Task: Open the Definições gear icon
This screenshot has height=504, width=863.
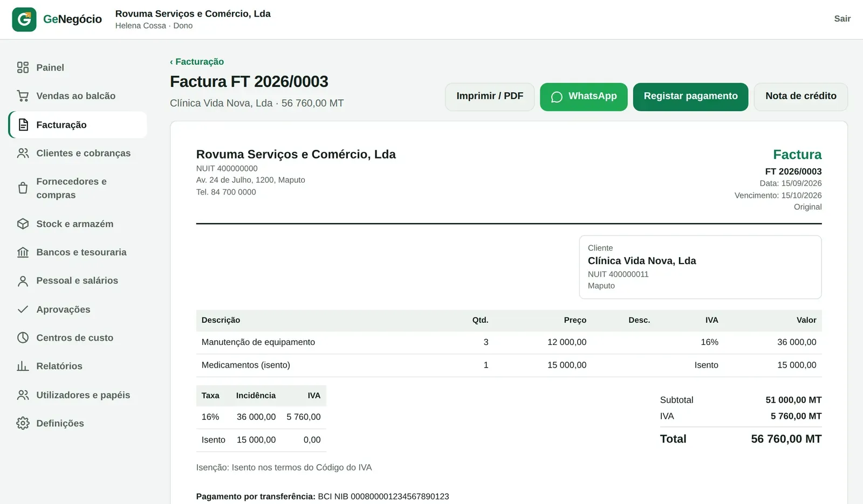Action: coord(23,423)
